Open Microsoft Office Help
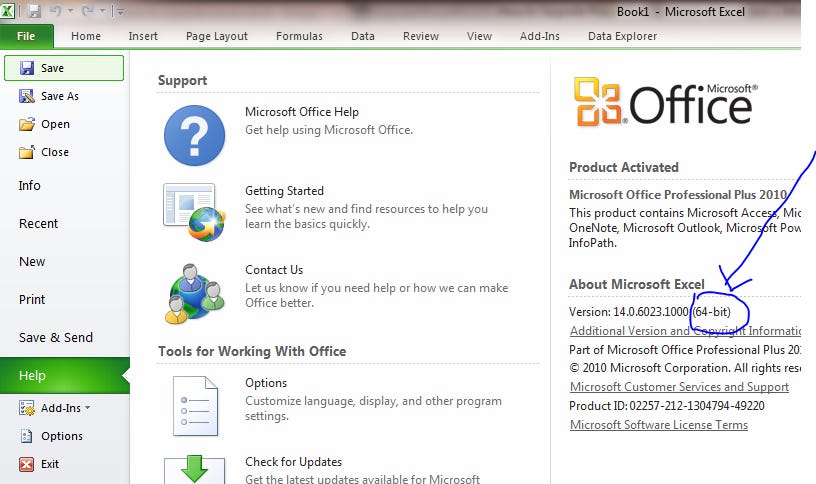 302,112
